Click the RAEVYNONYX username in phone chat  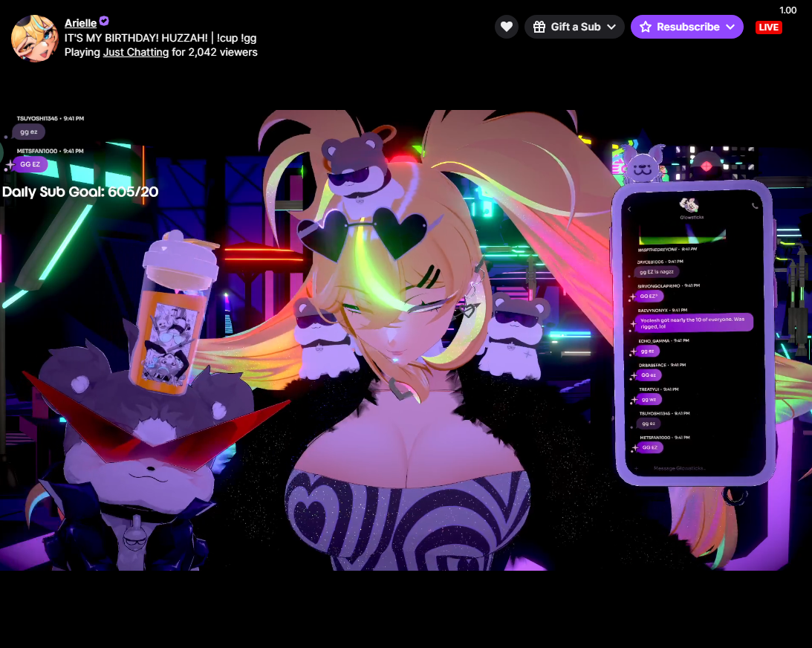tap(652, 311)
